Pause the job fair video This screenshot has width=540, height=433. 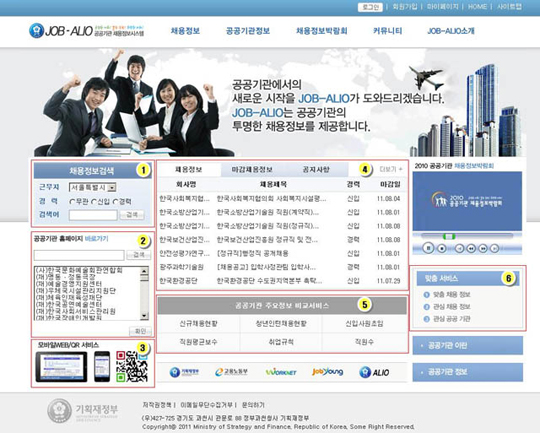(428, 248)
